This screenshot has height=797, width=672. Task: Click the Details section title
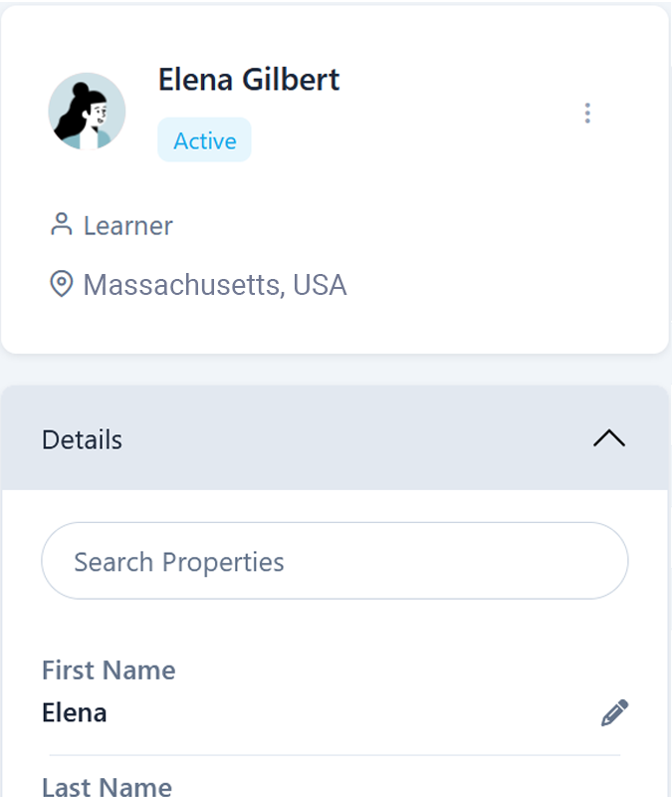click(82, 439)
